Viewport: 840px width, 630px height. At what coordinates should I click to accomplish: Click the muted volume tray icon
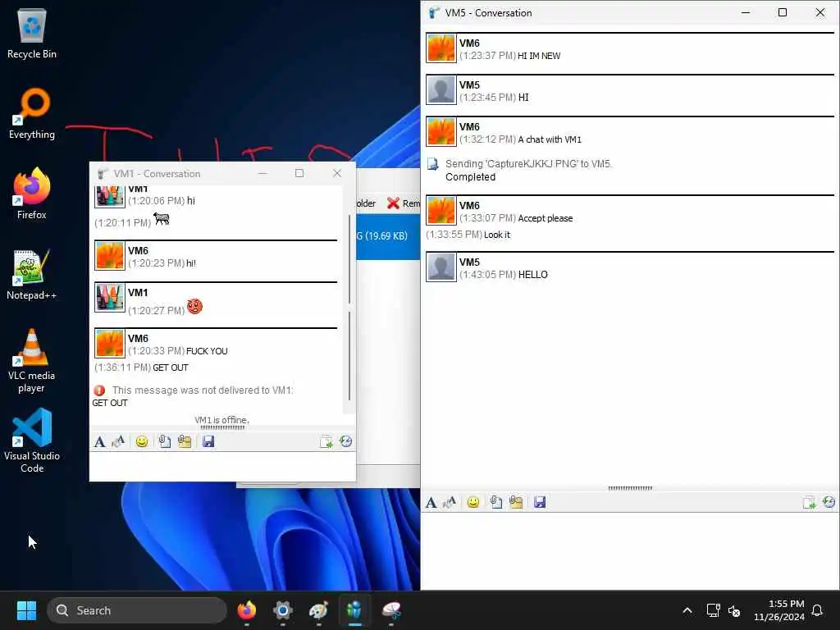tap(734, 610)
